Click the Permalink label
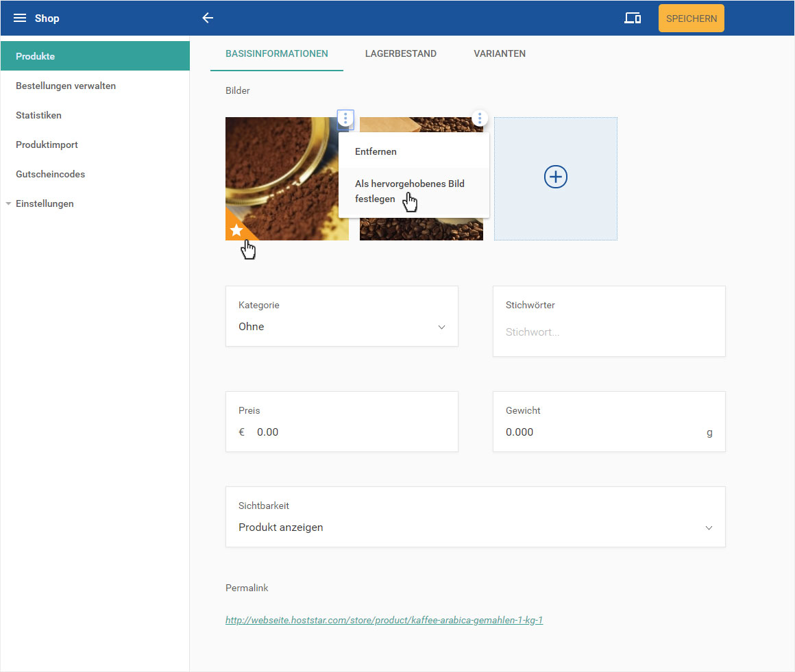The width and height of the screenshot is (795, 672). pyautogui.click(x=247, y=588)
